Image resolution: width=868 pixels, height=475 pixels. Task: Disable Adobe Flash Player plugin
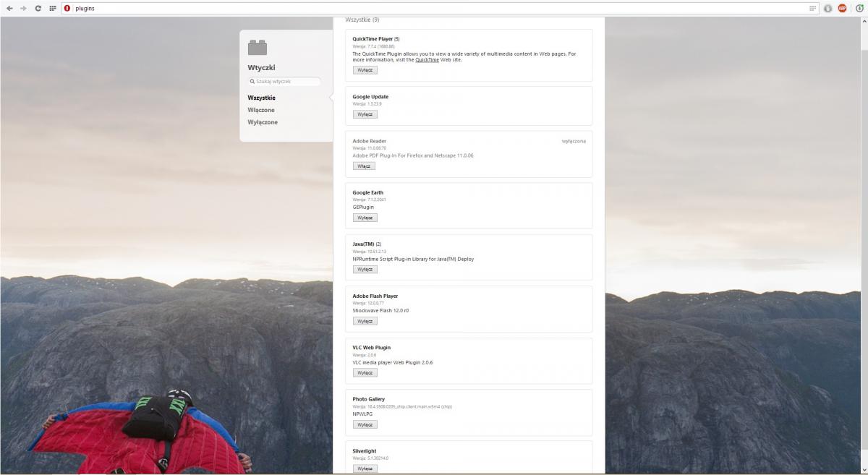365,321
